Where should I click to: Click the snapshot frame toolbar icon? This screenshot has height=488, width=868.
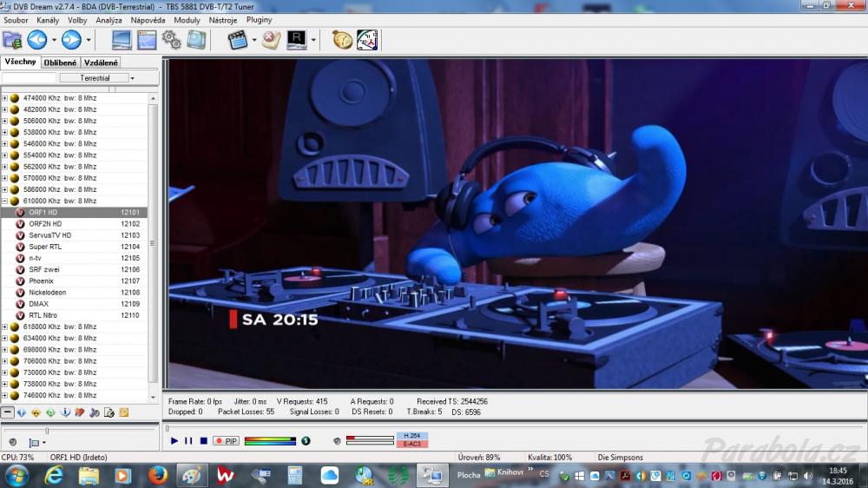(x=196, y=40)
